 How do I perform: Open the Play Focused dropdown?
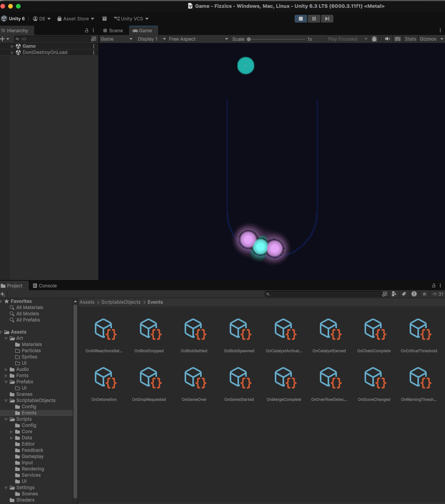(x=347, y=39)
